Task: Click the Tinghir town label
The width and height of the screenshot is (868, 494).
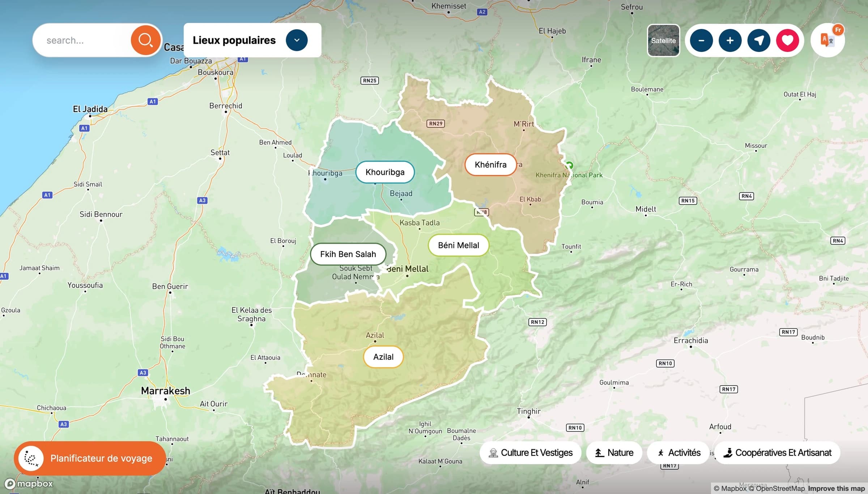Action: [x=528, y=411]
